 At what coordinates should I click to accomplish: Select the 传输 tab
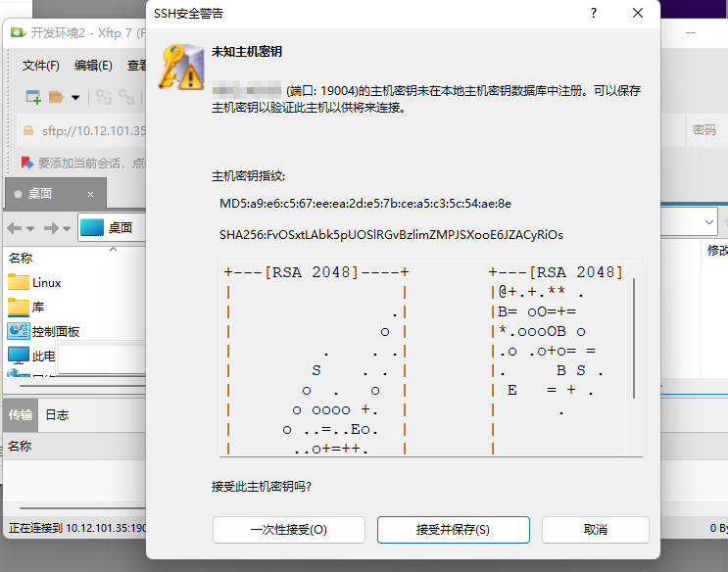tap(20, 414)
